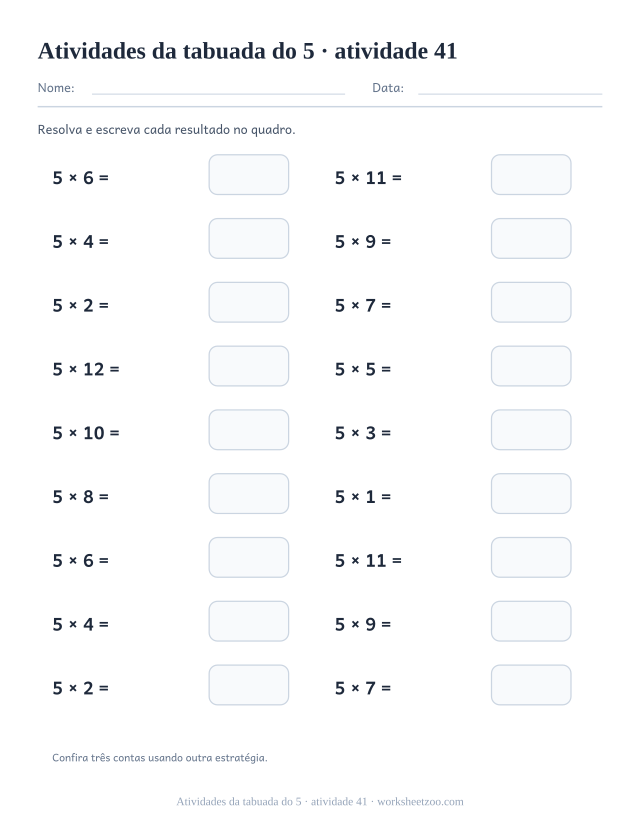Click the answer box for 5 × 8

(x=248, y=494)
